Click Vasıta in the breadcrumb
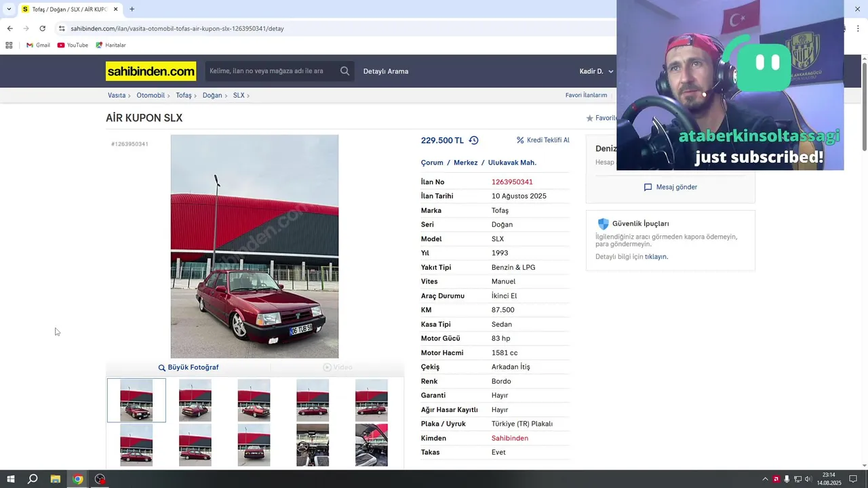Image resolution: width=868 pixels, height=488 pixels. (117, 96)
